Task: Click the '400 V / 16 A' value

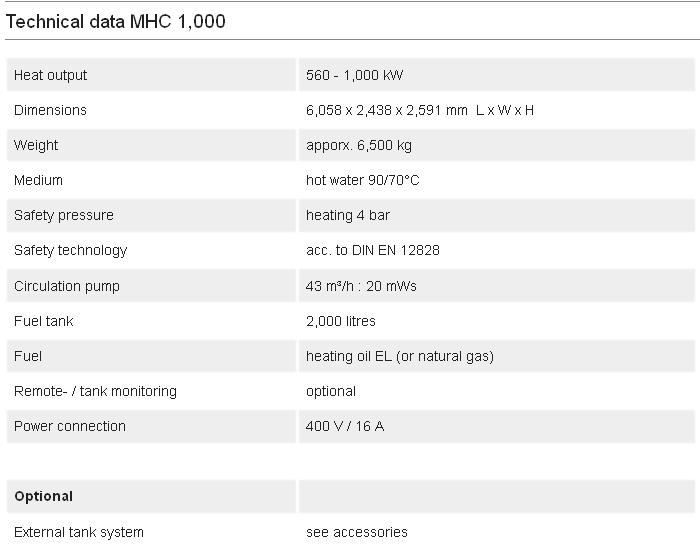Action: tap(345, 426)
